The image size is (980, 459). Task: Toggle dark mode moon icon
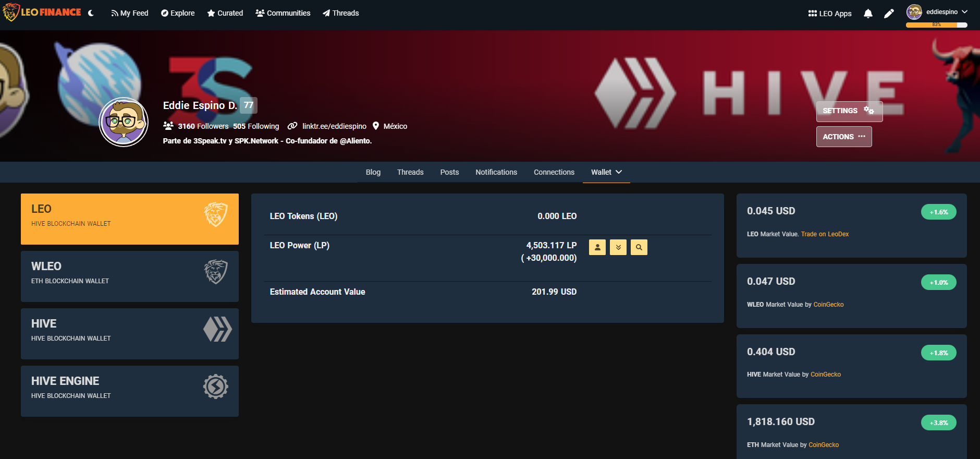pyautogui.click(x=91, y=13)
